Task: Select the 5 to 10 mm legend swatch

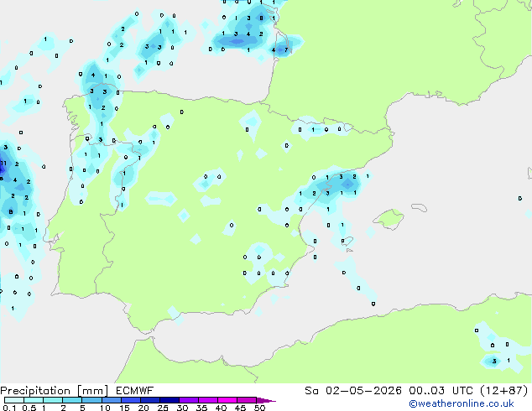Action: pos(91,400)
